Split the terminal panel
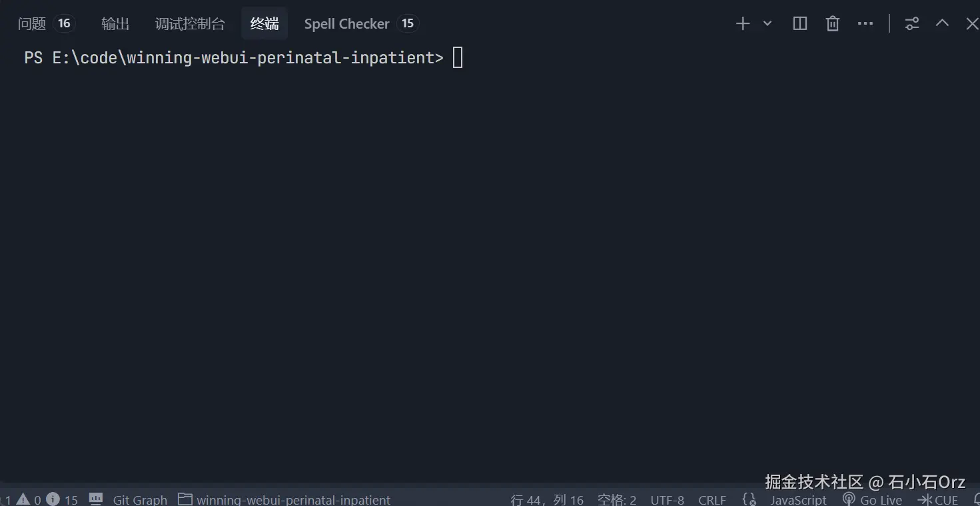This screenshot has height=506, width=980. tap(800, 24)
